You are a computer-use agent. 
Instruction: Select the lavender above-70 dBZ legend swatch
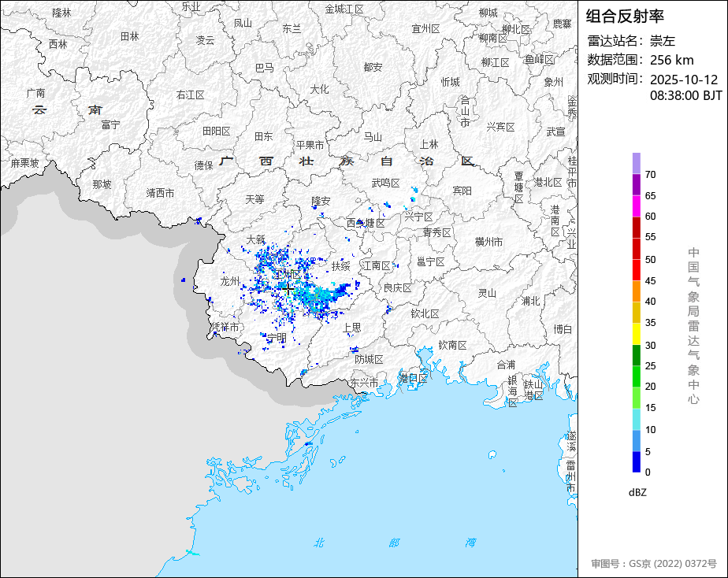pyautogui.click(x=636, y=163)
